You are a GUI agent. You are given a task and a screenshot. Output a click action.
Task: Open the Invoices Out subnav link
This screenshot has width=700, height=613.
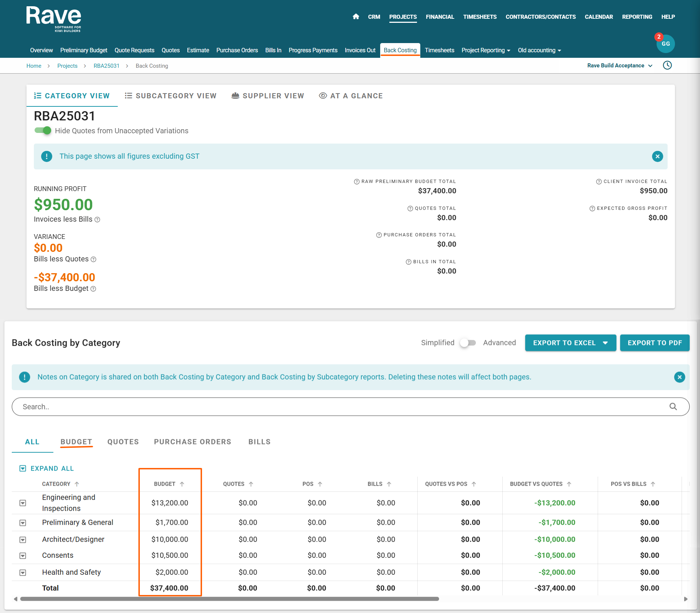360,50
